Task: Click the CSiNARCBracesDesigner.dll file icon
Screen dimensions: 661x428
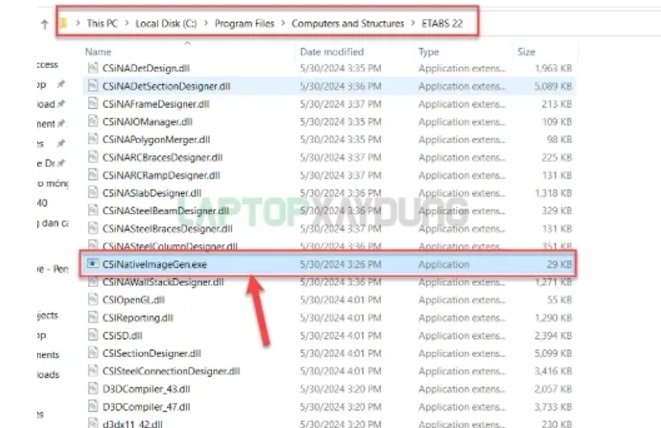Action: [x=93, y=157]
